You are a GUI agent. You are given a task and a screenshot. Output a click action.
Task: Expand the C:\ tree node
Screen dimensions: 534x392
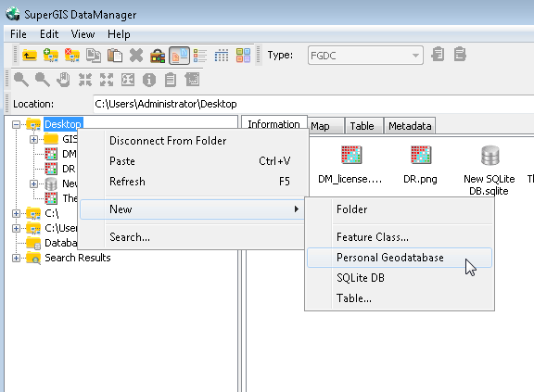coord(16,213)
